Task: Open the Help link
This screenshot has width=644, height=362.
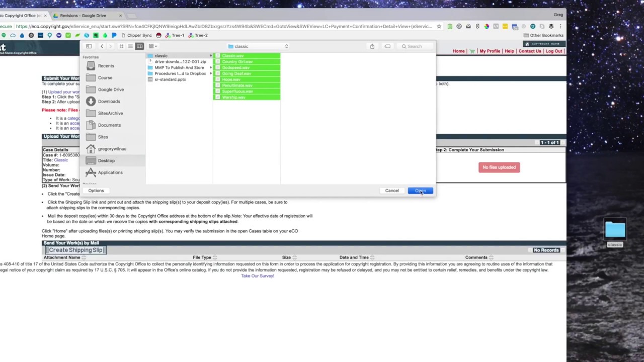Action: pos(509,51)
